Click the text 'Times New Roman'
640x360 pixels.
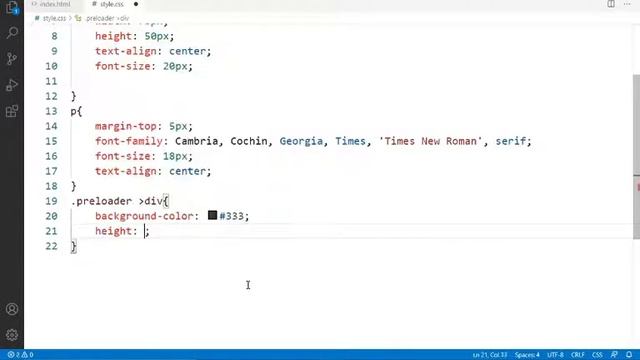click(431, 141)
